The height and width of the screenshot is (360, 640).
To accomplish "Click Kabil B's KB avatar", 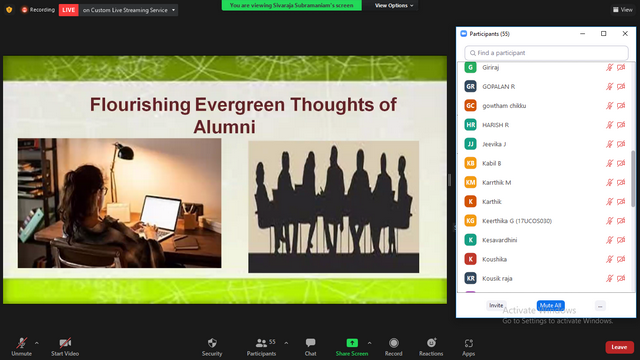I will 470,163.
